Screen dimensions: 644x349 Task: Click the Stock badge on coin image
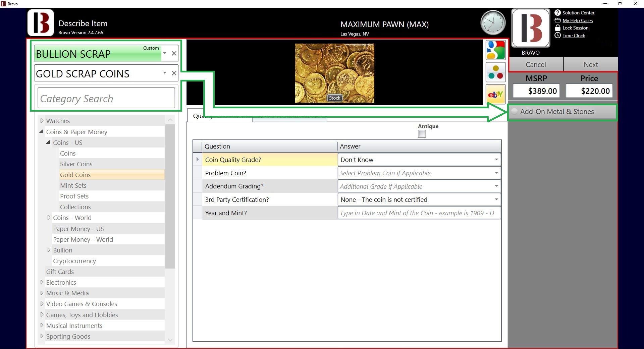coord(334,98)
